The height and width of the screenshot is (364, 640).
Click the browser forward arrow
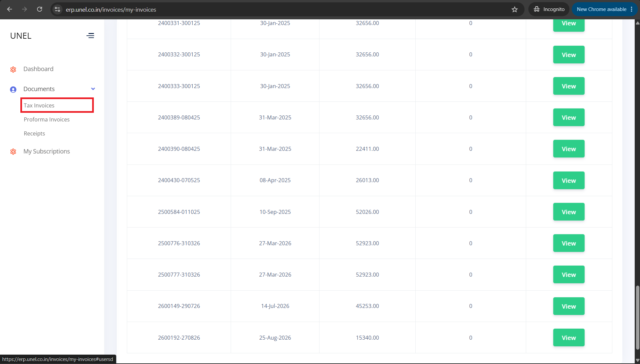pos(24,9)
